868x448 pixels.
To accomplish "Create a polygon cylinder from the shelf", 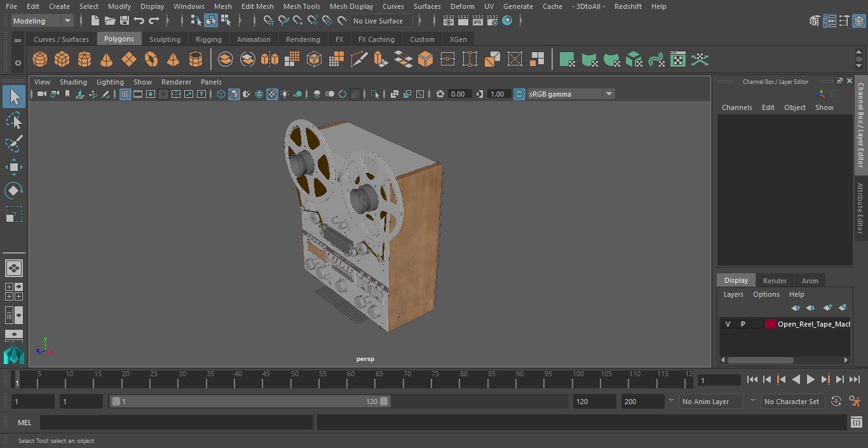I will [x=85, y=60].
